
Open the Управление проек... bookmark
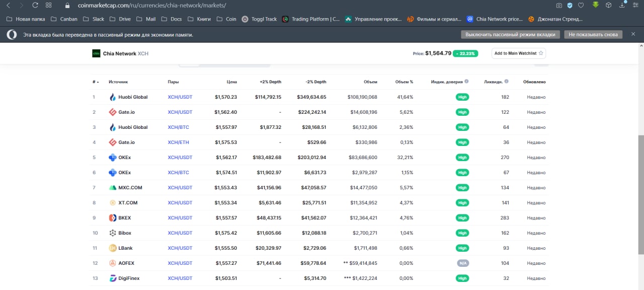click(x=373, y=19)
